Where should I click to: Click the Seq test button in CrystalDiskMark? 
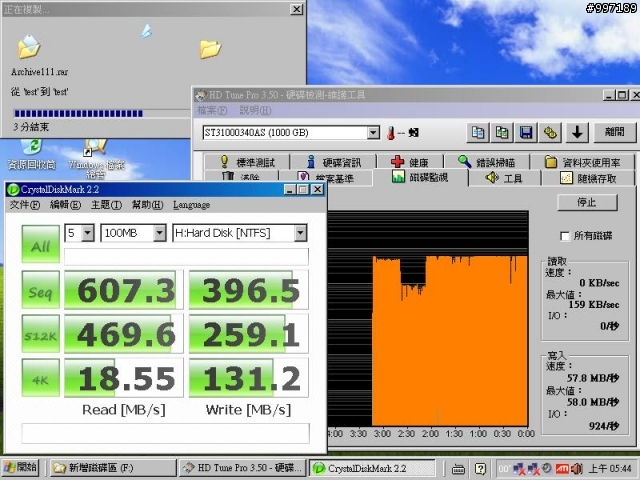pos(40,290)
